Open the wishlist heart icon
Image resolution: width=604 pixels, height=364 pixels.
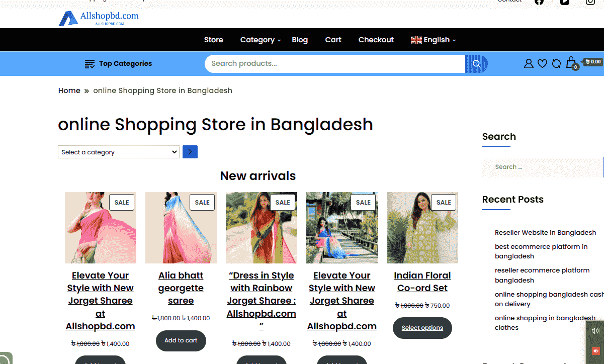pyautogui.click(x=542, y=63)
